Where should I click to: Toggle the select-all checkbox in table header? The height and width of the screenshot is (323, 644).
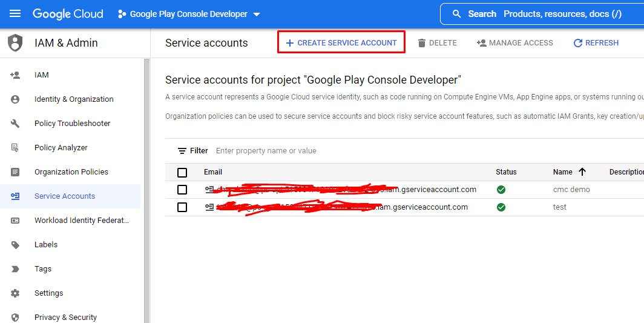point(182,172)
